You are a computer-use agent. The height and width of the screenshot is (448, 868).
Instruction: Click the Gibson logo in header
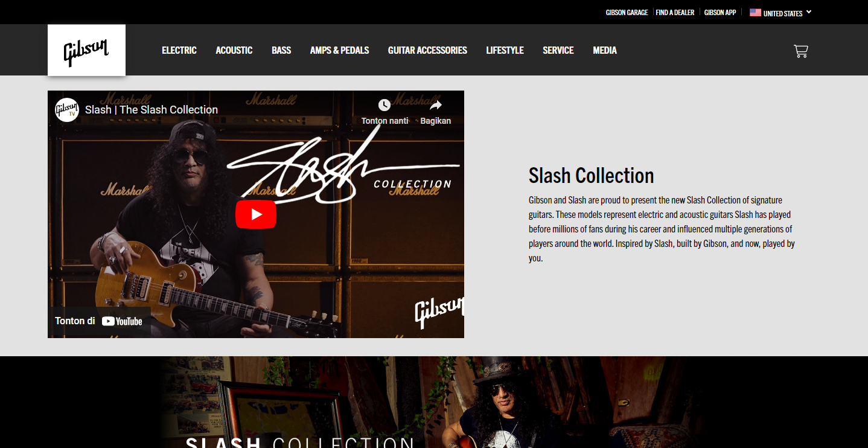tap(86, 51)
